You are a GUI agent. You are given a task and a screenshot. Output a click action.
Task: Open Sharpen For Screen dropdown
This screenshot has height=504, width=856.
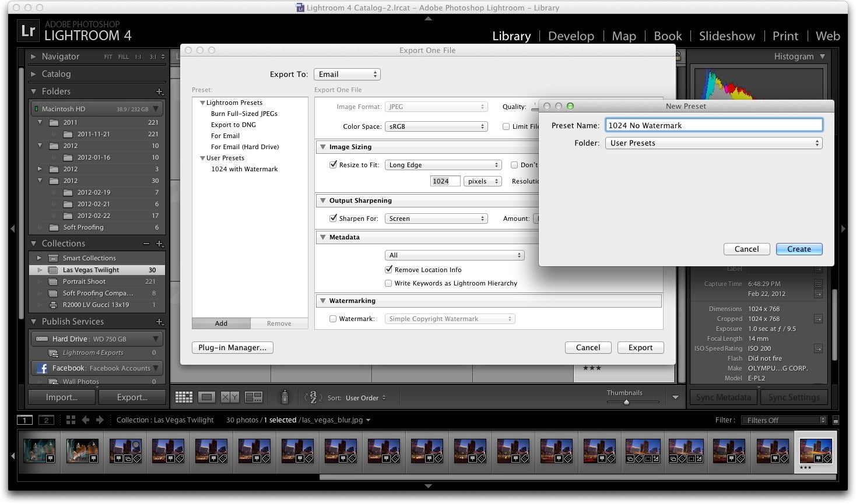436,218
